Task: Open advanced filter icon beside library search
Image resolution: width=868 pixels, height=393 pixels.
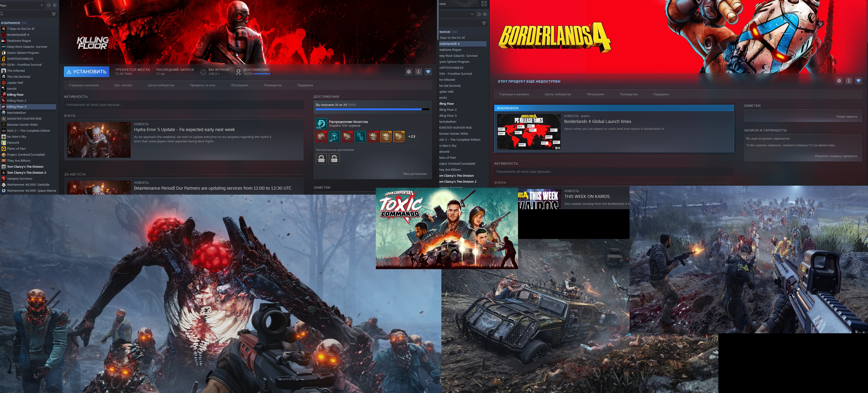Action: [x=54, y=14]
